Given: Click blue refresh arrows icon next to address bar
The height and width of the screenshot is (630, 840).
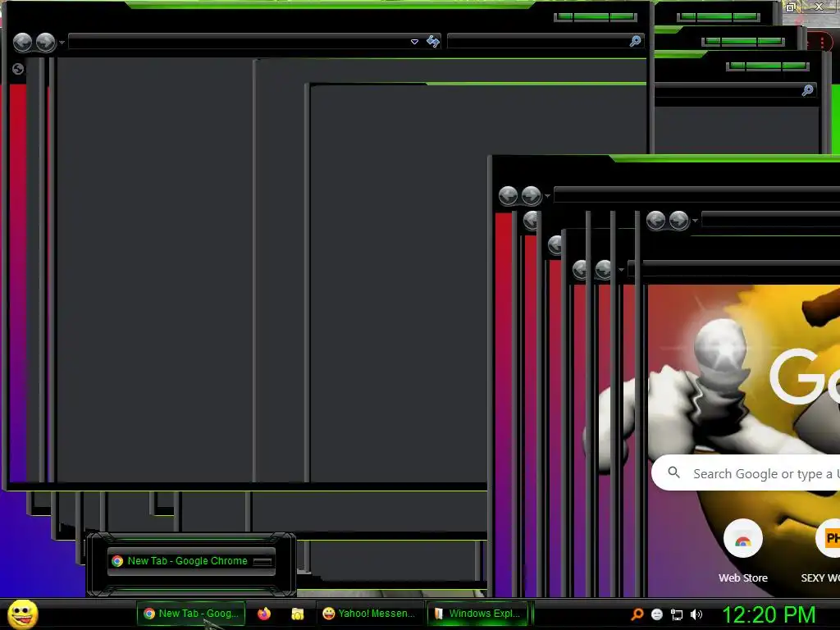Looking at the screenshot, I should 433,41.
